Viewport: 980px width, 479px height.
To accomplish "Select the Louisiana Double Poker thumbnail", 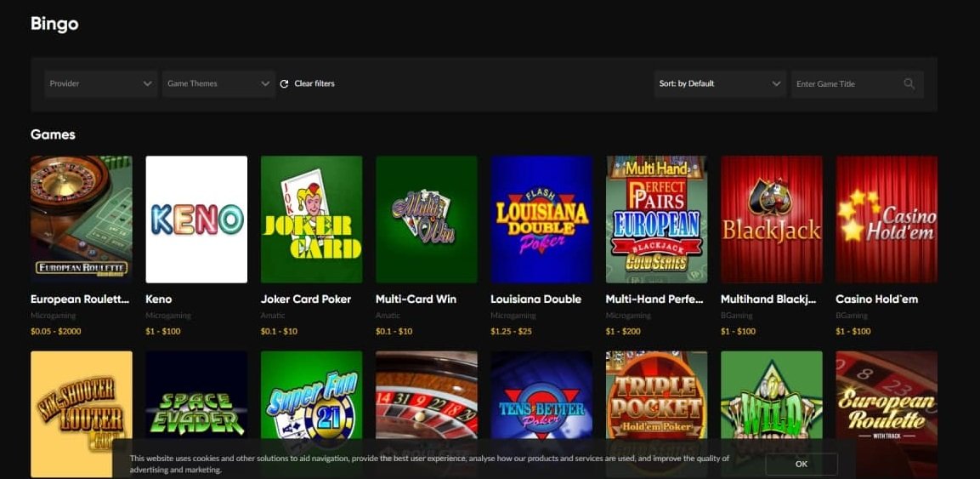I will click(x=541, y=220).
